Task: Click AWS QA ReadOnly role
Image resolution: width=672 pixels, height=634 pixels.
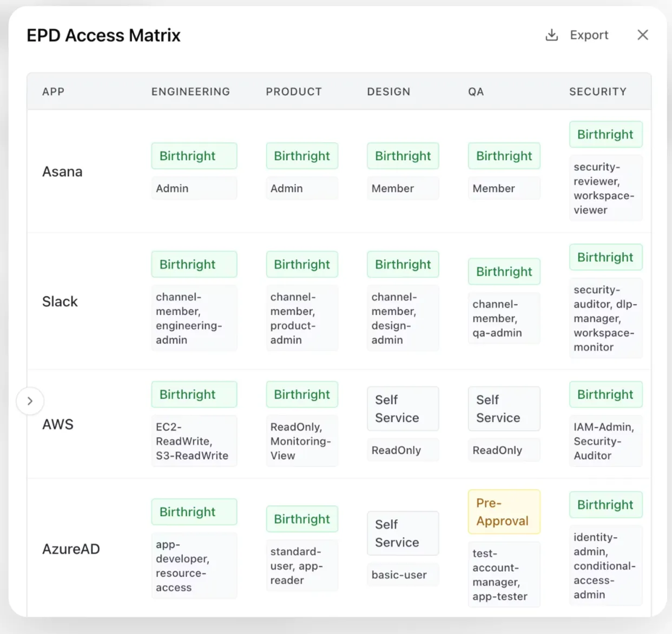Action: tap(504, 450)
